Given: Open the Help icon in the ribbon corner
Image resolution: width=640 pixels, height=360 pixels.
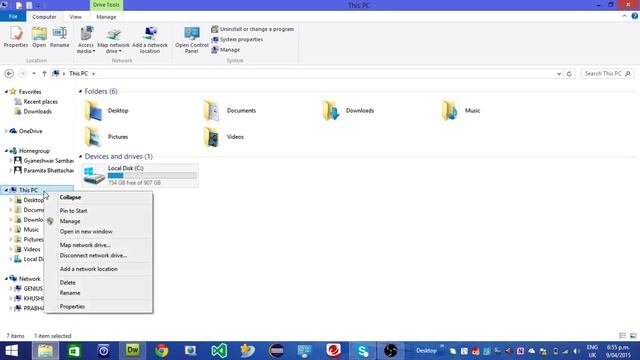Looking at the screenshot, I should pyautogui.click(x=635, y=16).
